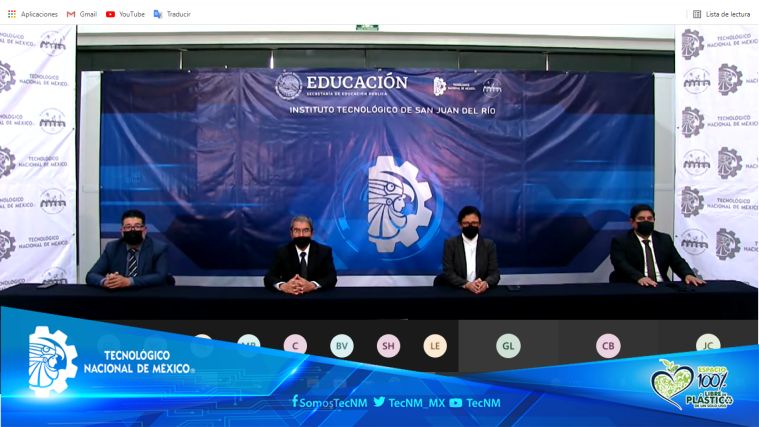Open the Traducir bookmark
This screenshot has width=759, height=427.
[172, 14]
